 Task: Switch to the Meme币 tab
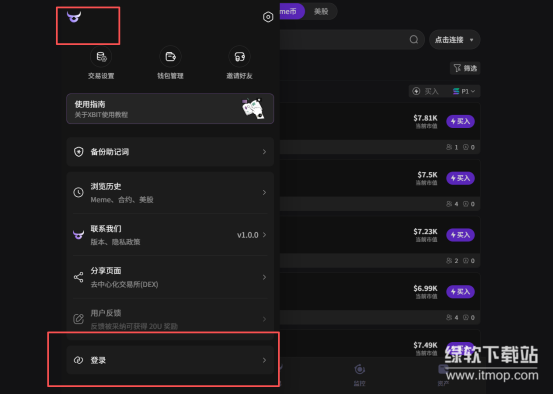(292, 12)
